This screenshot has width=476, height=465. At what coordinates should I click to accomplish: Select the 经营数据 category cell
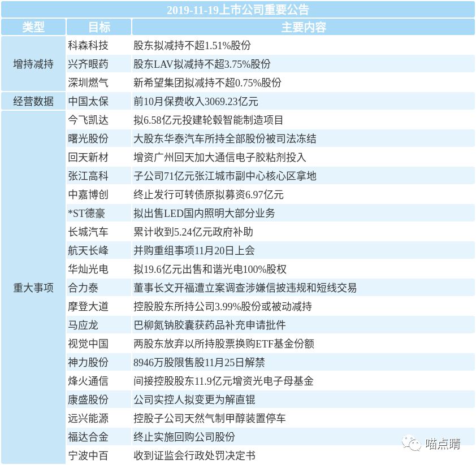[33, 101]
